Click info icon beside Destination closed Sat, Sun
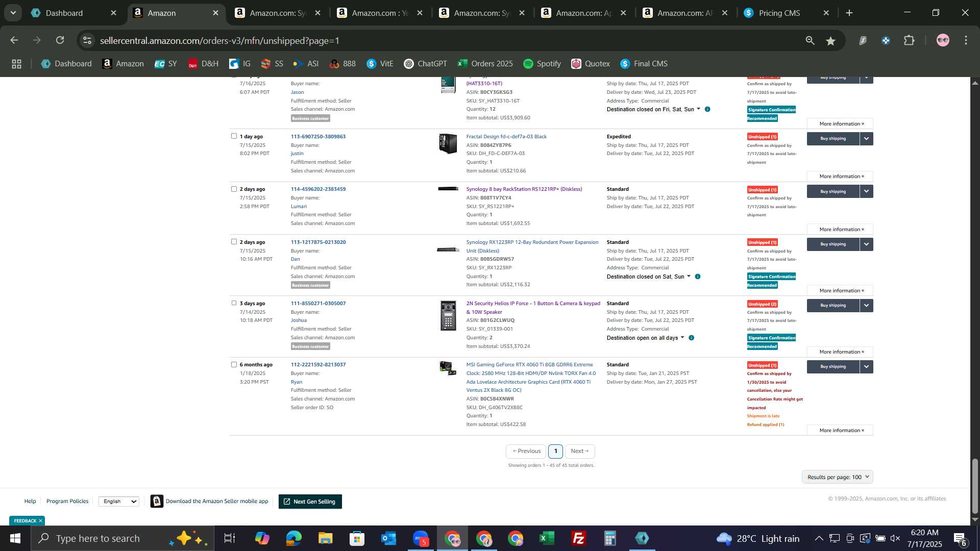 coord(698,277)
